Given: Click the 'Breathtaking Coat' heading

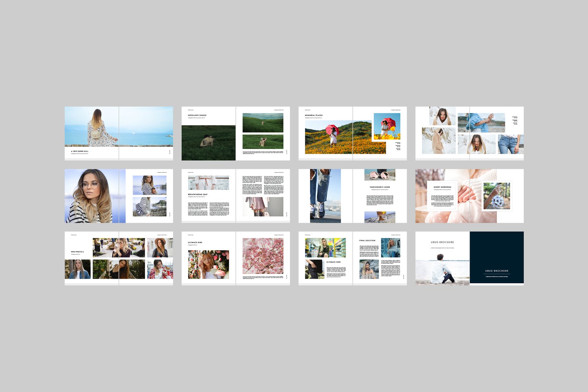Looking at the screenshot, I should pos(198,194).
